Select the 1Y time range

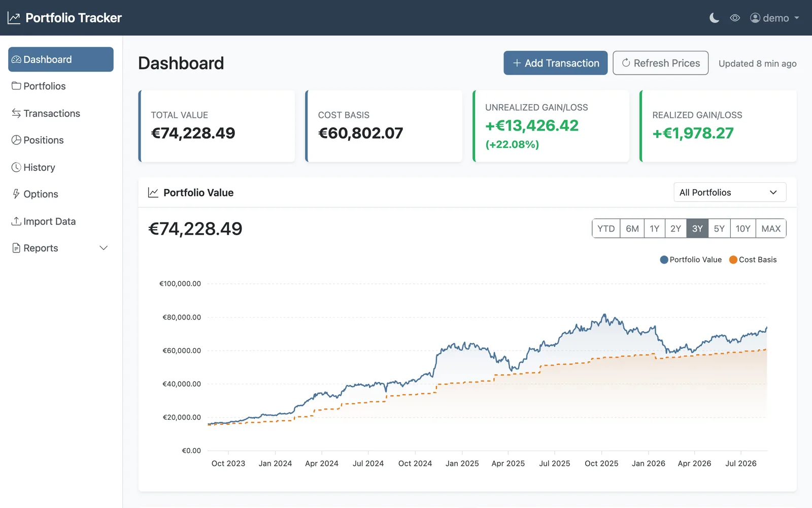[655, 229]
